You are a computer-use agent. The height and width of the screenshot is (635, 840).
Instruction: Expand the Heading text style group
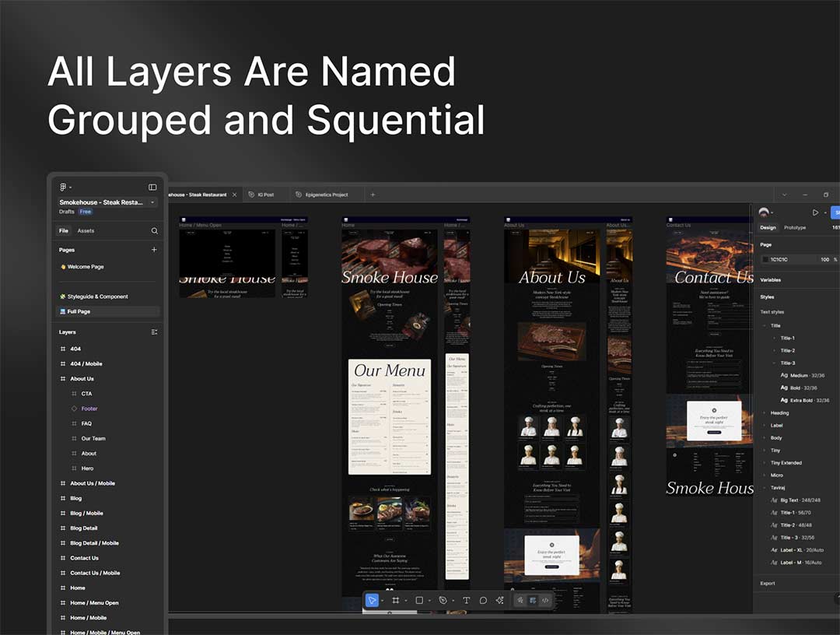[765, 413]
